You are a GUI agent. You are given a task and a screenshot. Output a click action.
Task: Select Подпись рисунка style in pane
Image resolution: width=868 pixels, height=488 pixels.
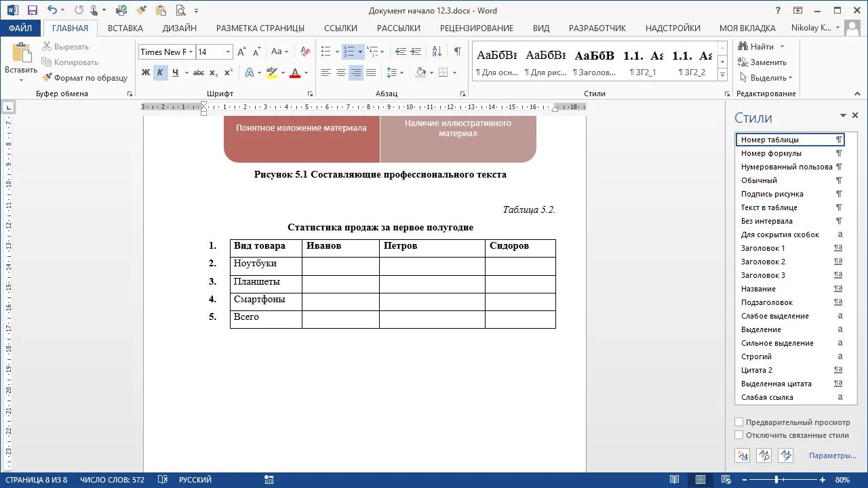click(790, 194)
